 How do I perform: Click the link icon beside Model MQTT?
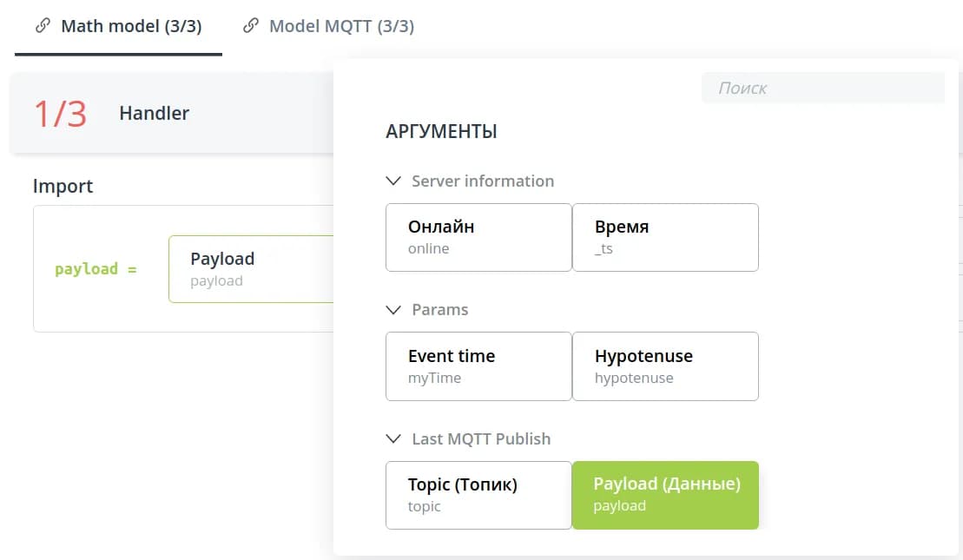251,26
